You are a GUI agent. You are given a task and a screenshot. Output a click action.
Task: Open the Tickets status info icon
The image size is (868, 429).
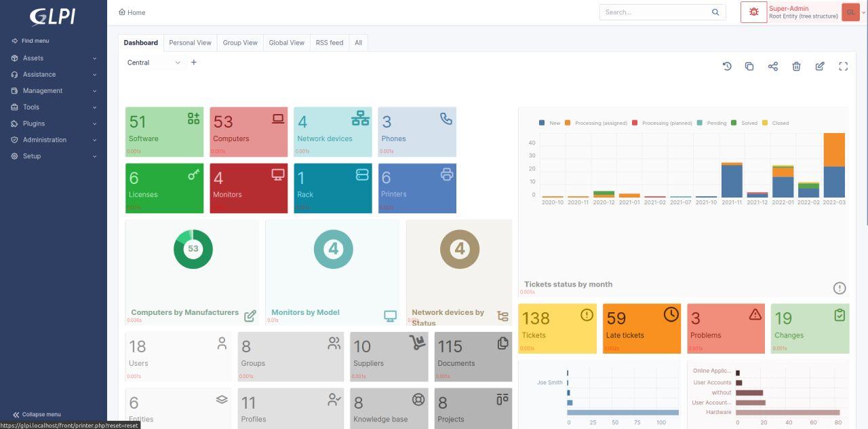[x=840, y=288]
